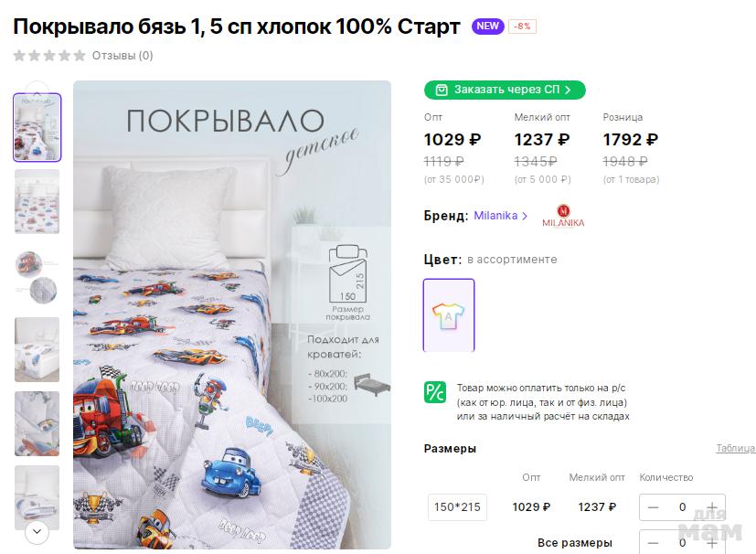Image resolution: width=756 pixels, height=554 pixels.
Task: Open the Таблица size chart link
Action: point(735,449)
